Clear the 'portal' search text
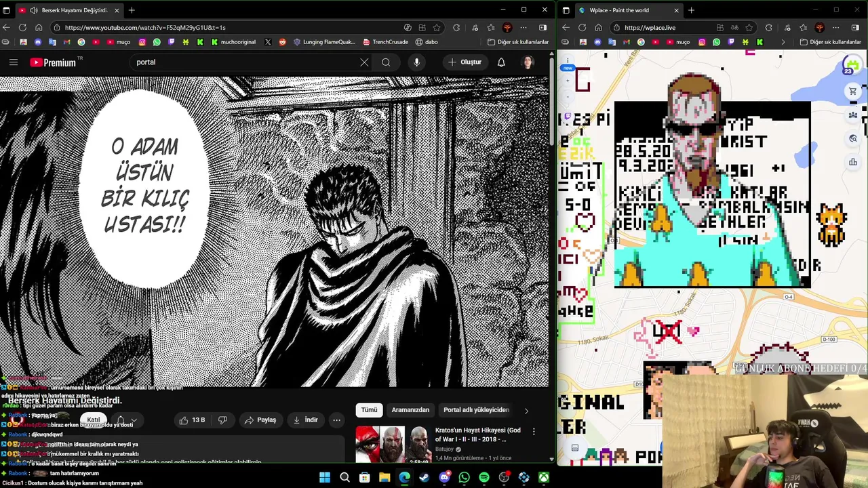 pos(364,62)
